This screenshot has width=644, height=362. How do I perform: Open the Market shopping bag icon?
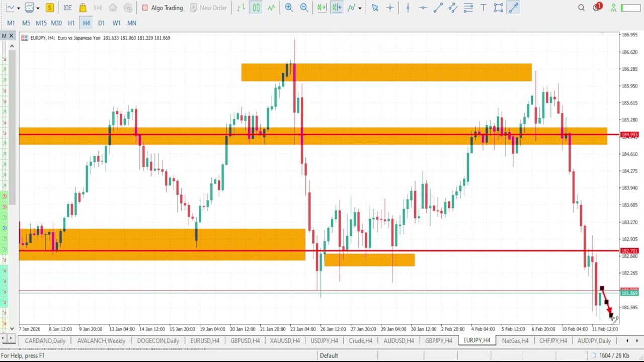pyautogui.click(x=83, y=8)
